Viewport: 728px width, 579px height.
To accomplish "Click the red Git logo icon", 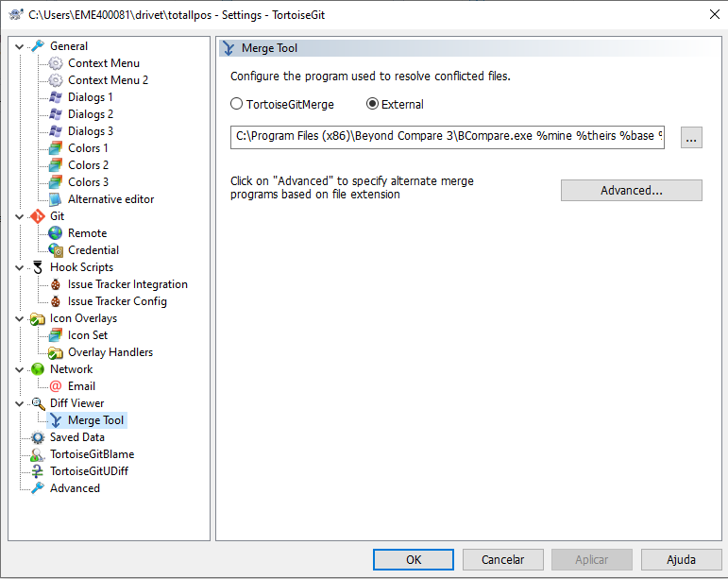I will (x=38, y=216).
